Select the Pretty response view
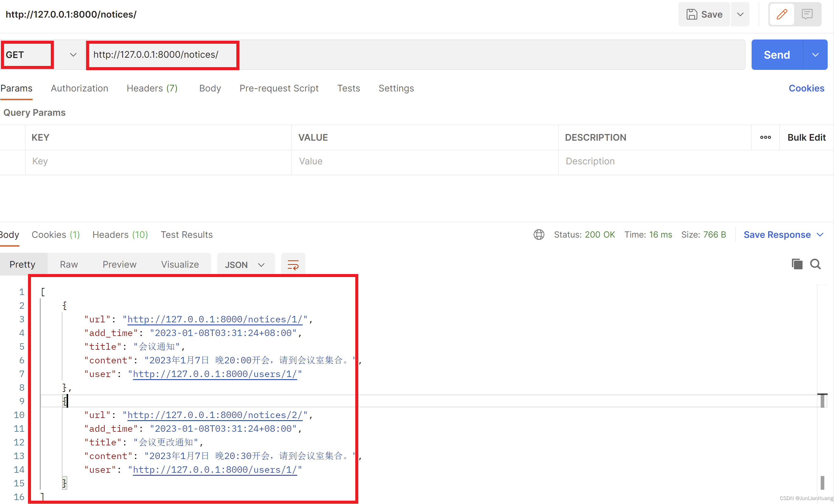 (22, 263)
